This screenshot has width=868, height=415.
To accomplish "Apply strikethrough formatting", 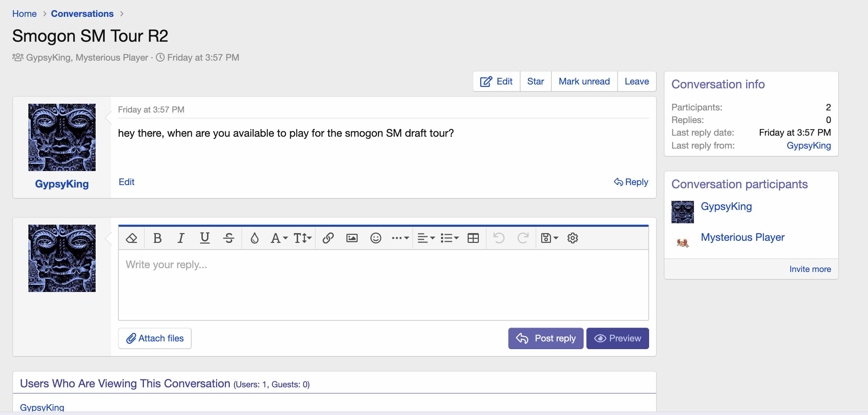I will [229, 238].
